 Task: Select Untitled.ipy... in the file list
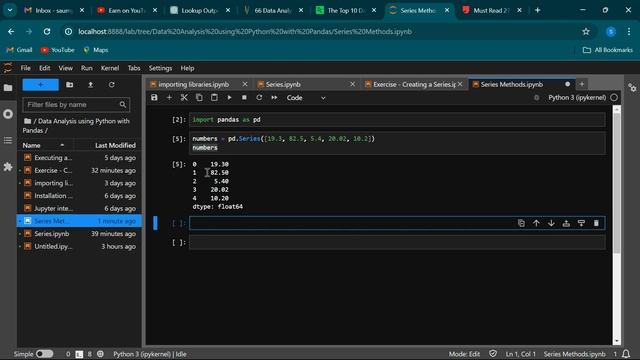79,247
